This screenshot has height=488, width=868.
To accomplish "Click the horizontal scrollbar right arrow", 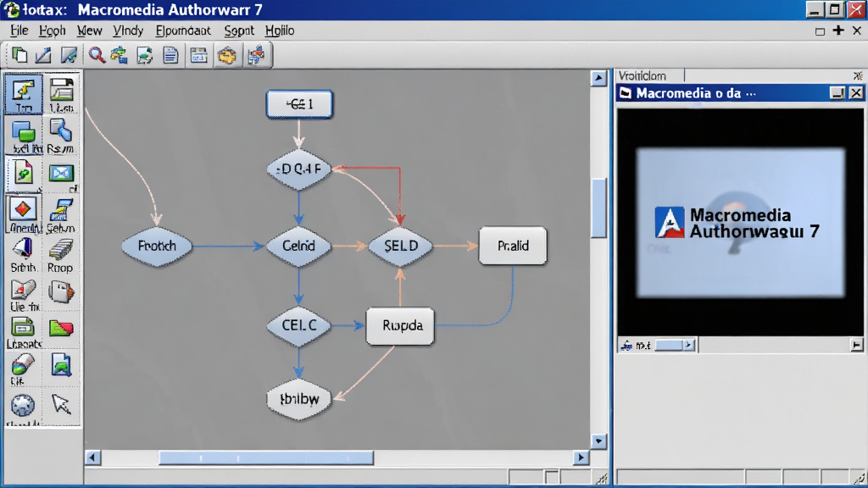I will click(581, 457).
